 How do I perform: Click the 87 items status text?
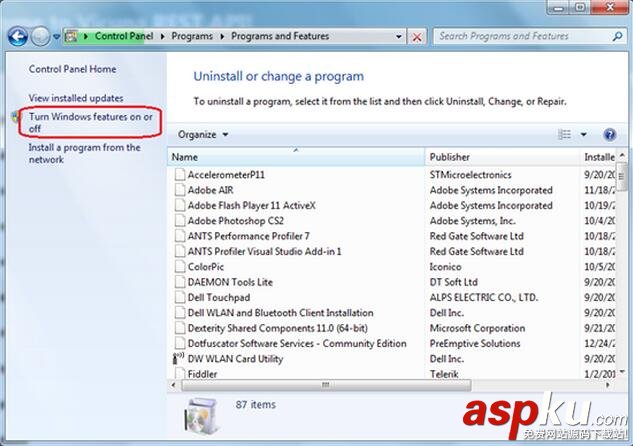[256, 404]
